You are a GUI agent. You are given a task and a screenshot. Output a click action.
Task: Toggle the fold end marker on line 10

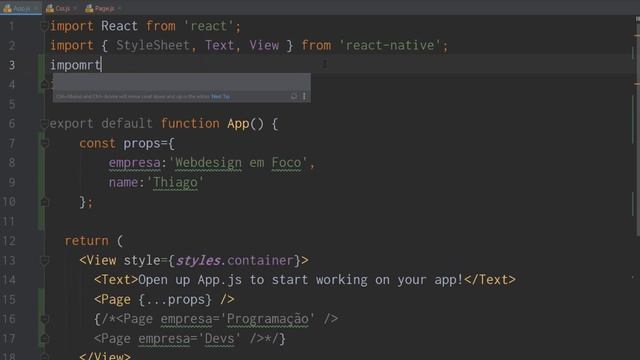44,202
